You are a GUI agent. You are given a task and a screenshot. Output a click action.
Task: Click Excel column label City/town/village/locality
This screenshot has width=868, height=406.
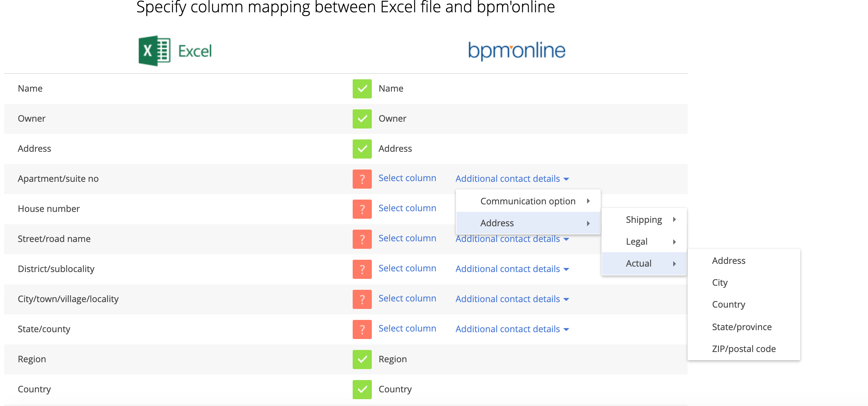(68, 299)
